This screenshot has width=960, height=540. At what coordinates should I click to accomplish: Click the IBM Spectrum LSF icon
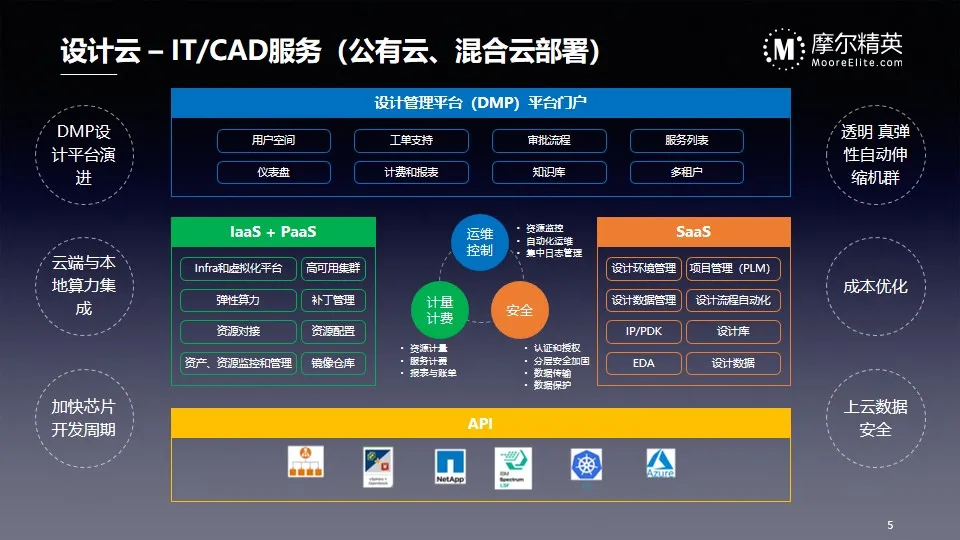[x=513, y=468]
